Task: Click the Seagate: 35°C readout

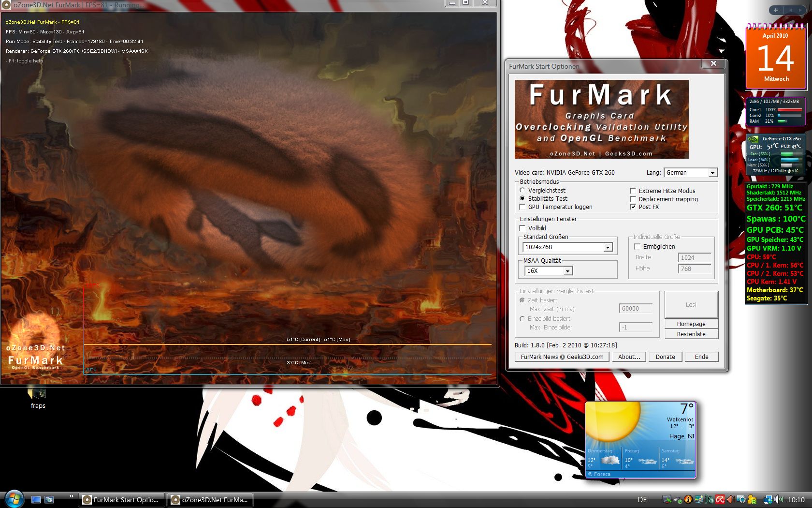Action: point(767,299)
